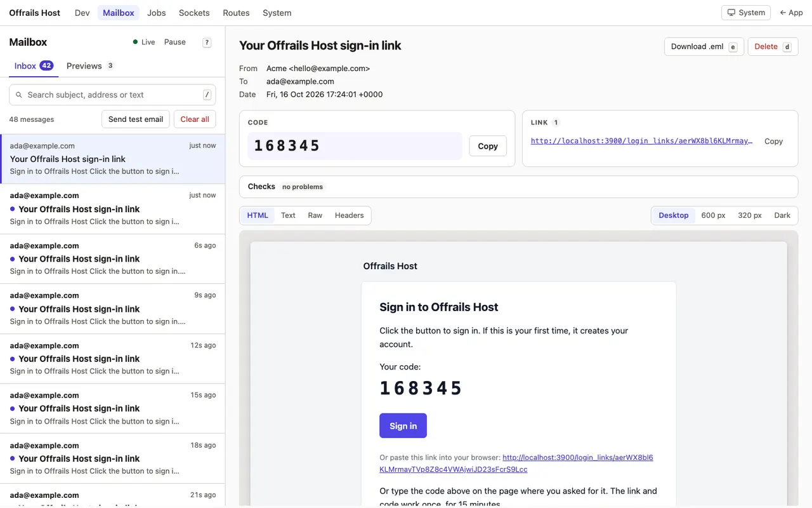Open the pasted login link in email body

[516, 463]
